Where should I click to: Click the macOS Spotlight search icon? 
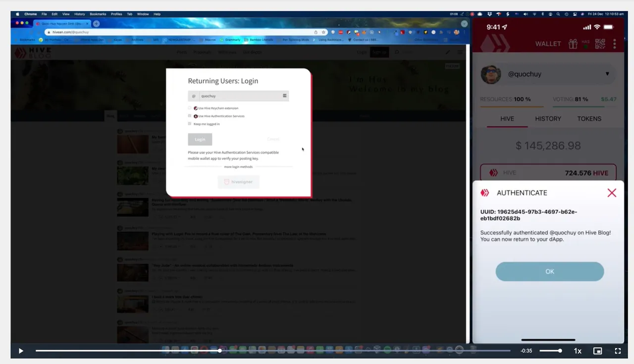pos(558,14)
